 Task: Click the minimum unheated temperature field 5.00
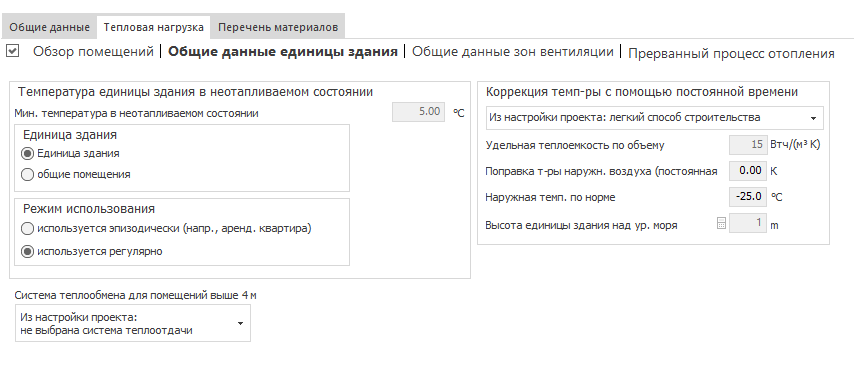coord(418,112)
